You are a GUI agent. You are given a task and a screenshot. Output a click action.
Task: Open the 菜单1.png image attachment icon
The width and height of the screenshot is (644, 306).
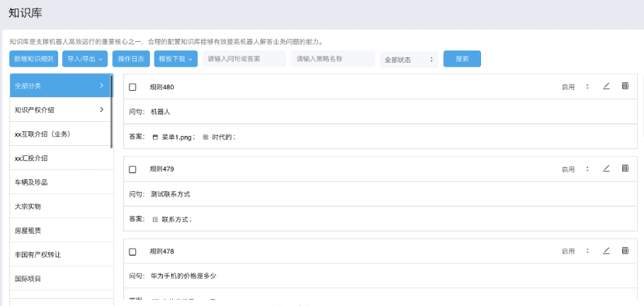(x=155, y=137)
